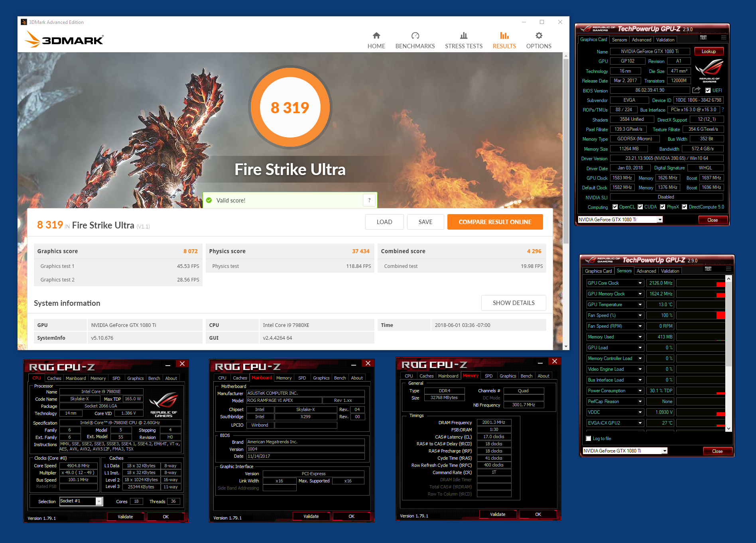Open STRESS TESTS in 3DMark
The height and width of the screenshot is (543, 756).
tap(464, 41)
